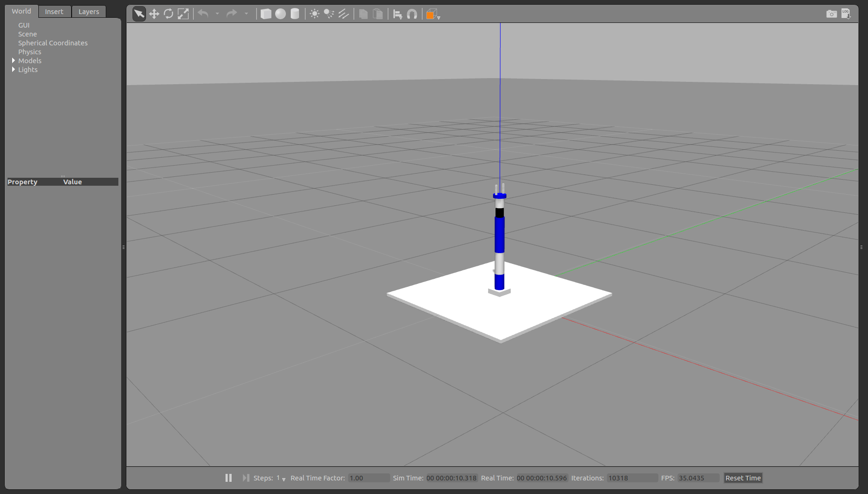This screenshot has width=868, height=494.
Task: Open the redo history dropdown arrow
Action: coord(246,14)
